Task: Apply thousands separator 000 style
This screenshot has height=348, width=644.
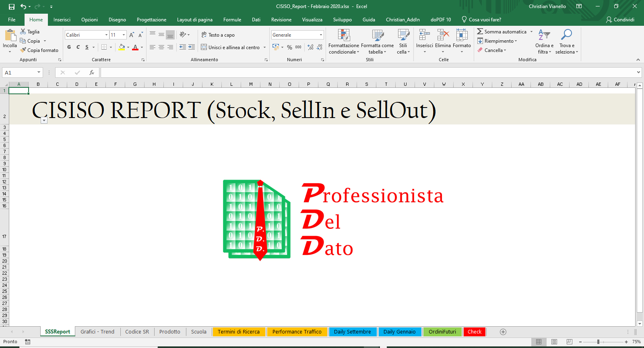Action: click(x=298, y=47)
